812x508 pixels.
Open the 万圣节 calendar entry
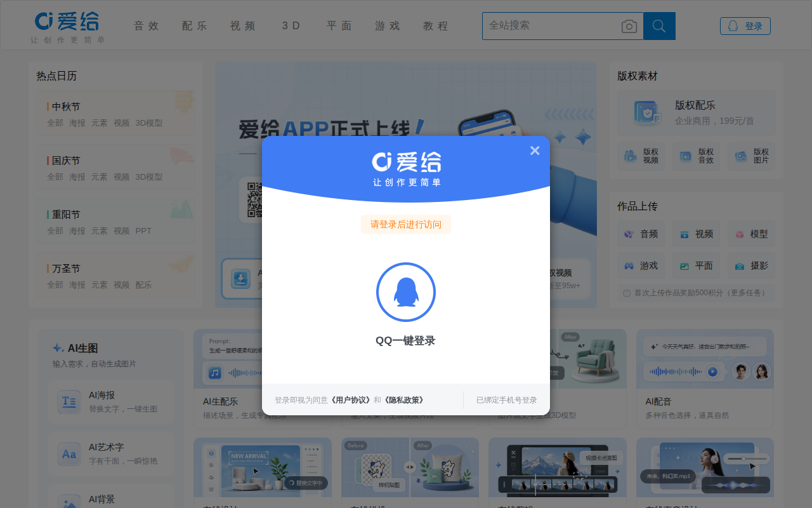(x=66, y=269)
